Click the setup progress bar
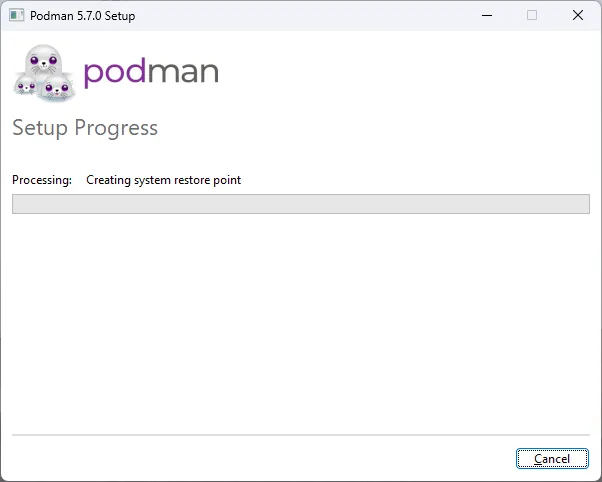This screenshot has height=482, width=602. click(x=301, y=204)
